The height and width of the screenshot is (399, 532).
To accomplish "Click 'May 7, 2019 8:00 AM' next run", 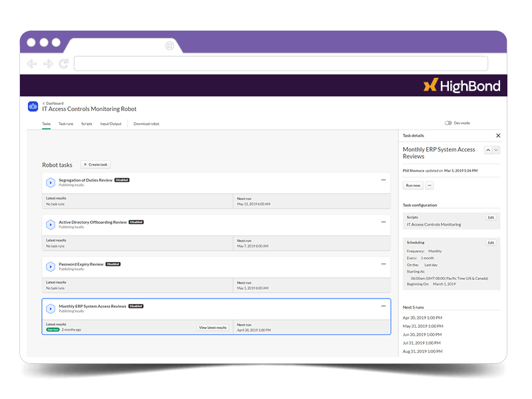I will pos(253,246).
